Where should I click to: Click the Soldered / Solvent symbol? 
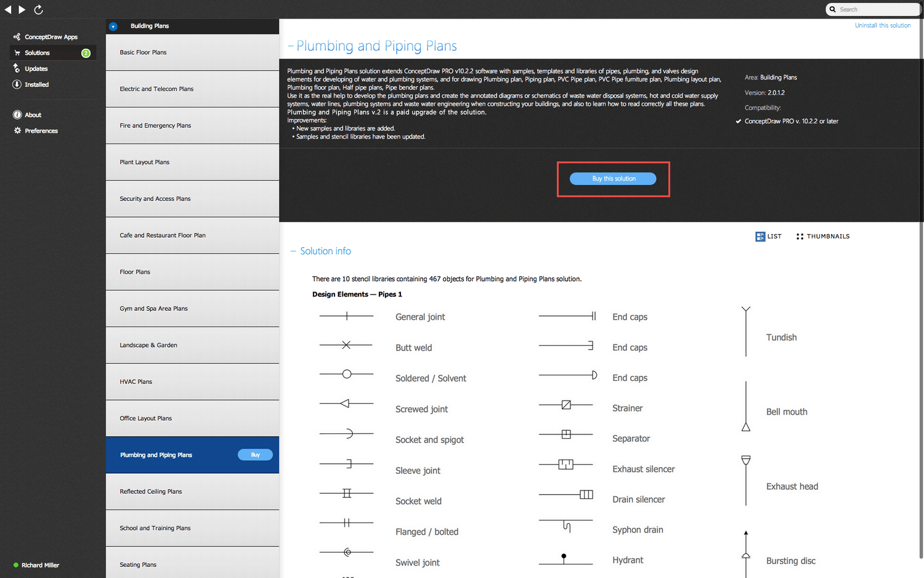click(x=346, y=374)
